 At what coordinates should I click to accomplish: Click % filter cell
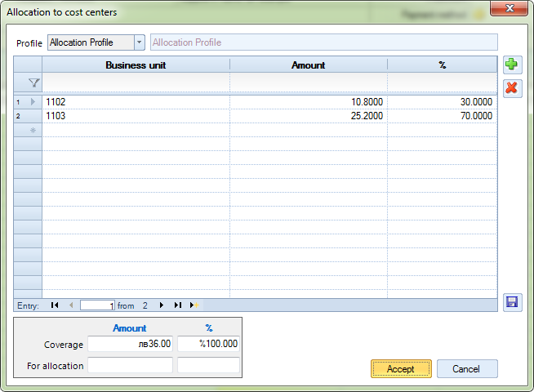[x=442, y=82]
